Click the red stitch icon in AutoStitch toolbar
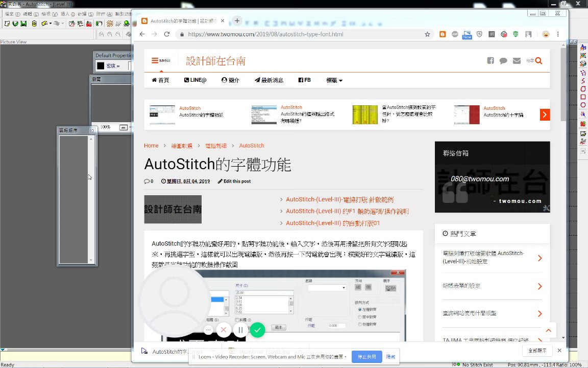This screenshot has height=368, width=588. 89,24
